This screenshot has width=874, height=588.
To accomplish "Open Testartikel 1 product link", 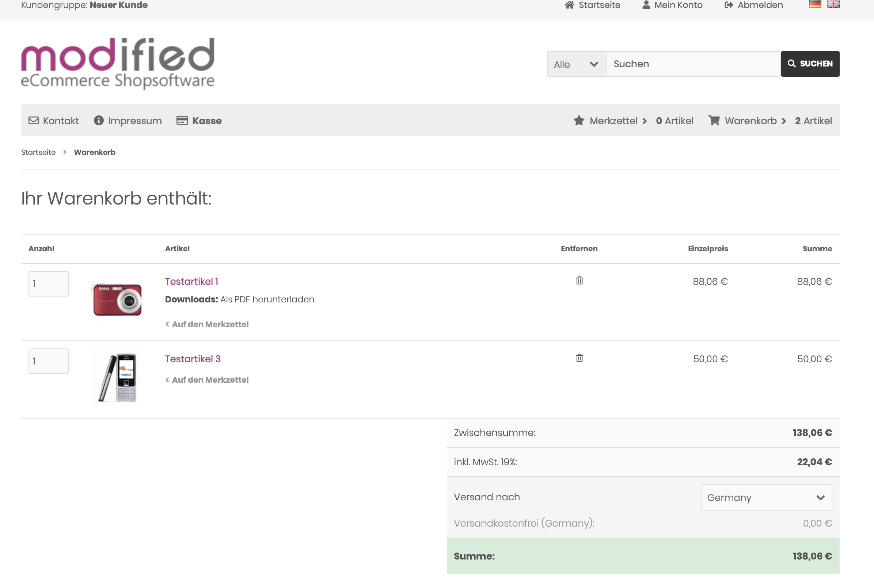I will [191, 281].
